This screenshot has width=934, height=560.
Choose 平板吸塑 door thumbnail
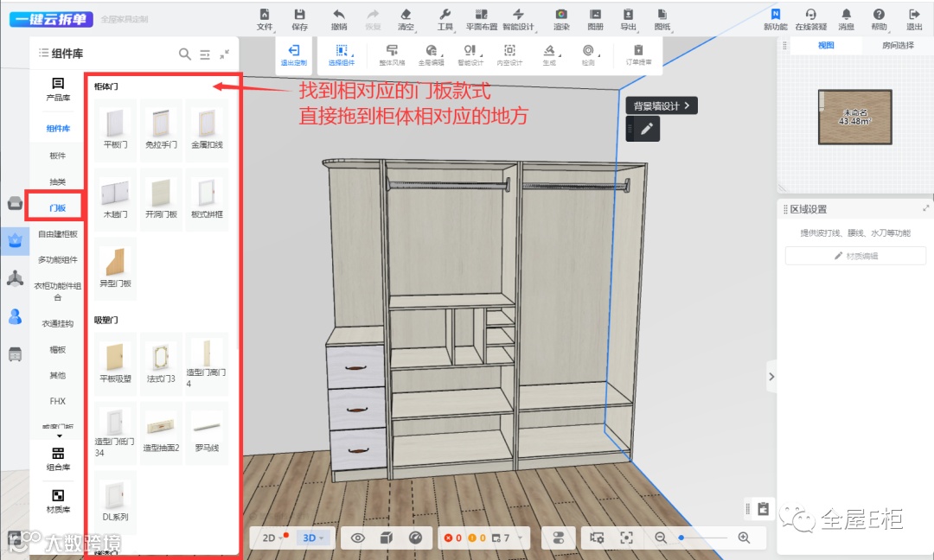pyautogui.click(x=116, y=363)
